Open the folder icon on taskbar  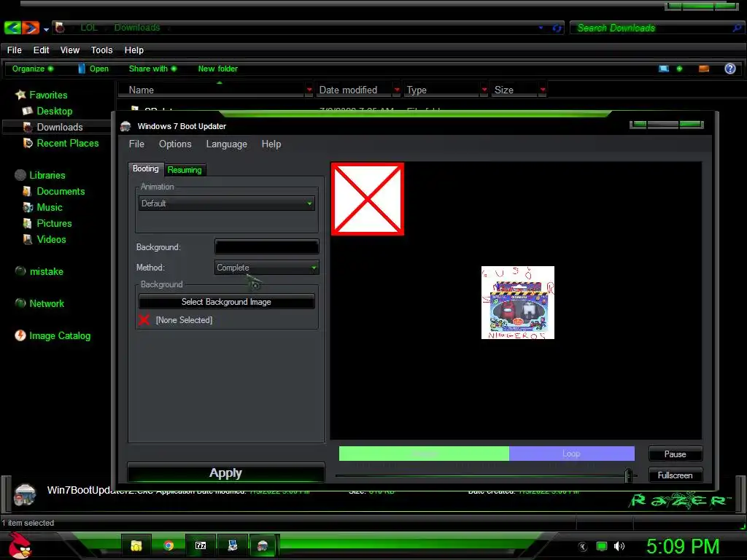pyautogui.click(x=136, y=545)
